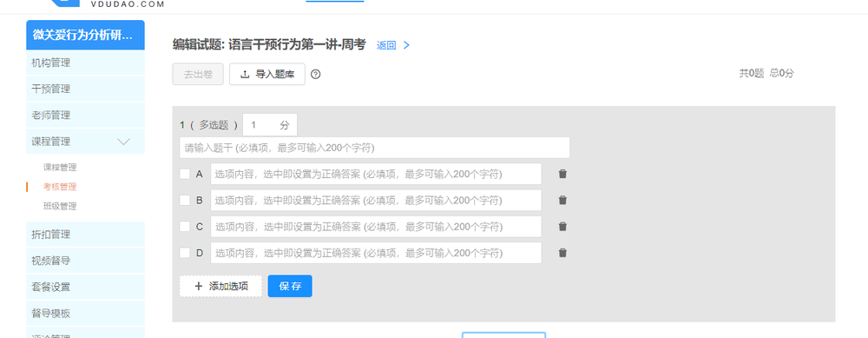Click the 多选题 question type label
Viewport: 868px width, 338px height.
tap(214, 125)
